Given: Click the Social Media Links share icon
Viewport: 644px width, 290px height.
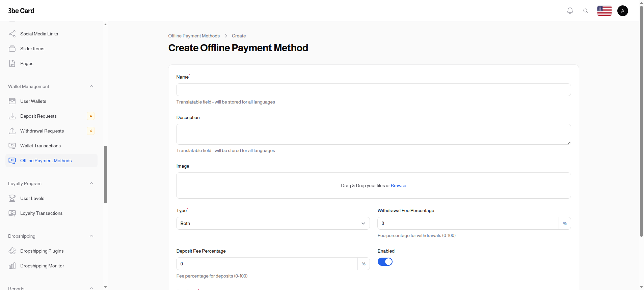Looking at the screenshot, I should click(12, 34).
